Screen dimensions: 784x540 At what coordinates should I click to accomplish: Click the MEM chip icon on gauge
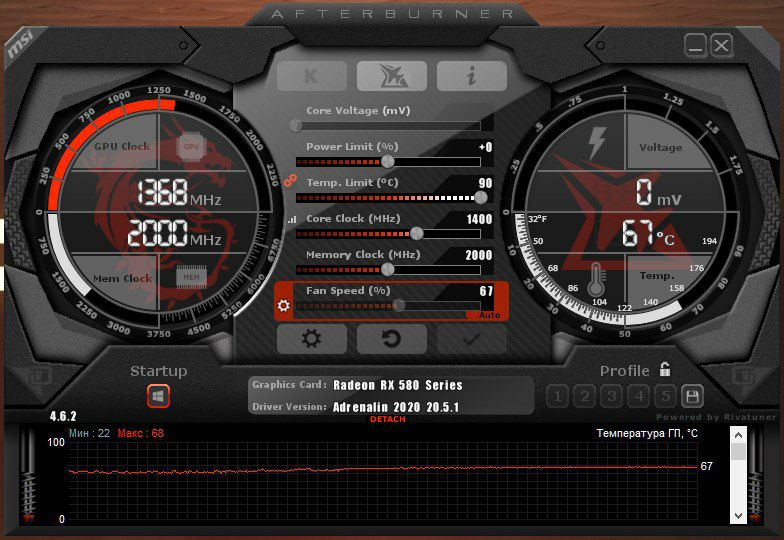tap(192, 277)
